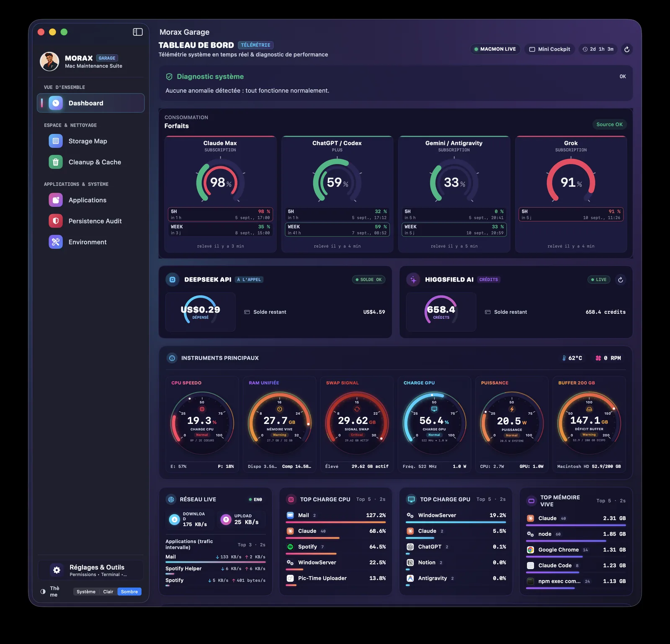The width and height of the screenshot is (670, 644).
Task: Switch theme to Clair
Action: [108, 592]
